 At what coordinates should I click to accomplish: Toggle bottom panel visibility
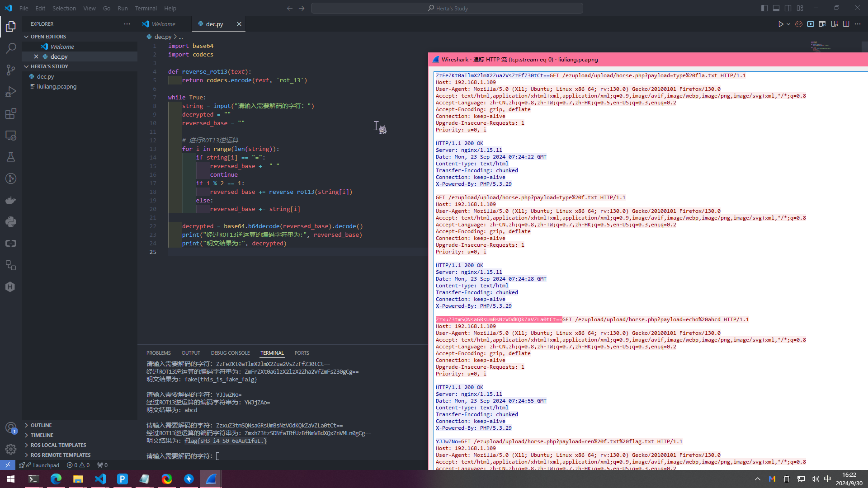pyautogui.click(x=776, y=8)
